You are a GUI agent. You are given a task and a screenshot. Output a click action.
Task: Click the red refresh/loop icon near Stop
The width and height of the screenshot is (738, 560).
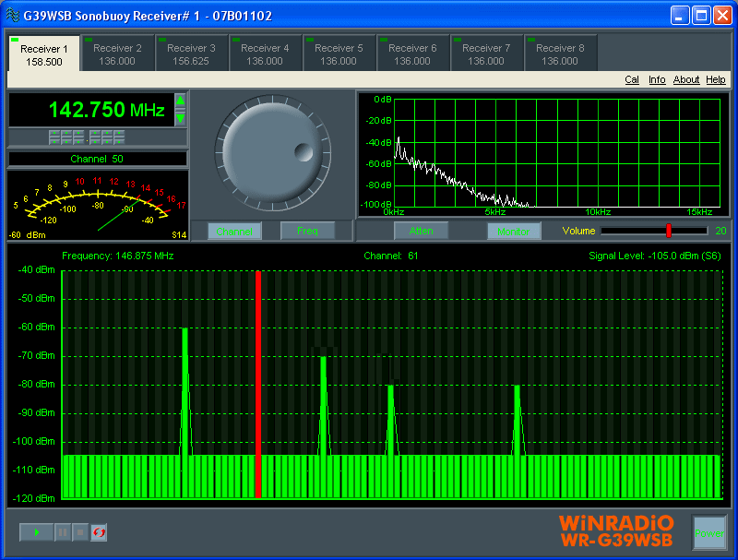pyautogui.click(x=97, y=532)
